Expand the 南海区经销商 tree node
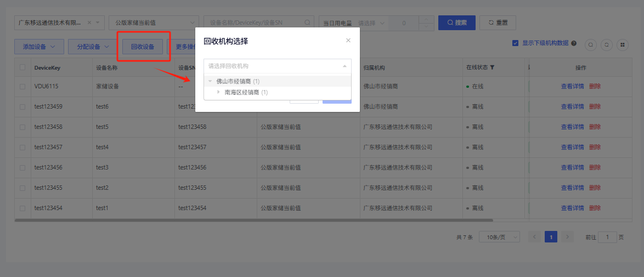644x277 pixels. click(218, 92)
